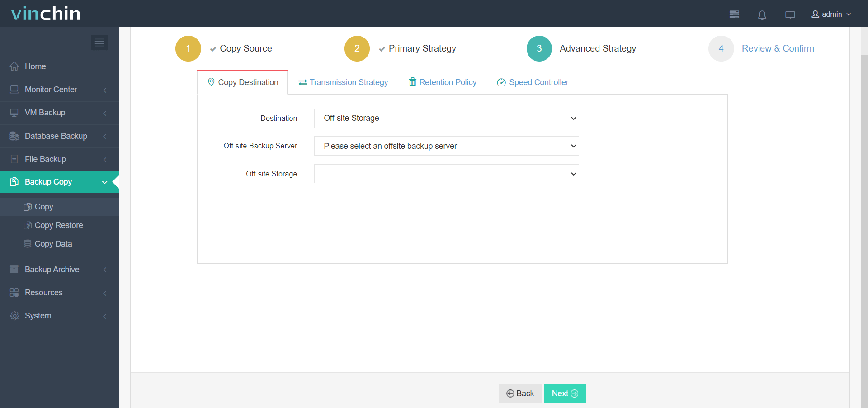Click the Copy Restore icon
The width and height of the screenshot is (868, 408).
(x=28, y=225)
